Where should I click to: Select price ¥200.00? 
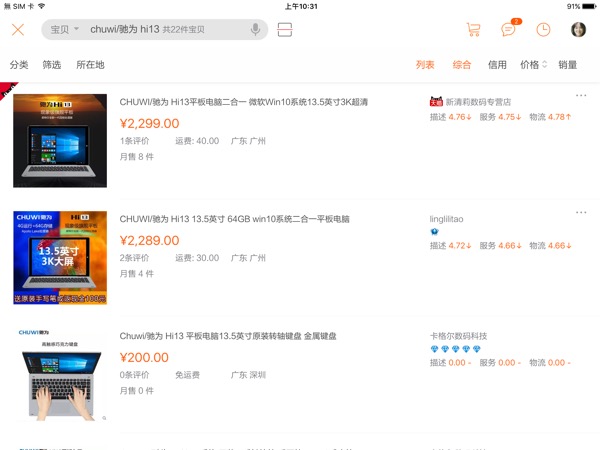point(144,358)
